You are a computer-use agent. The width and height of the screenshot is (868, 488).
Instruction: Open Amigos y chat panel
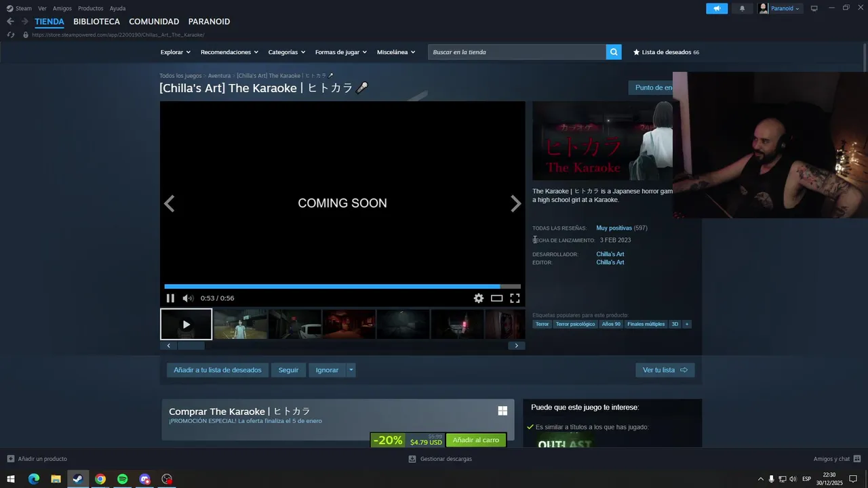click(837, 459)
